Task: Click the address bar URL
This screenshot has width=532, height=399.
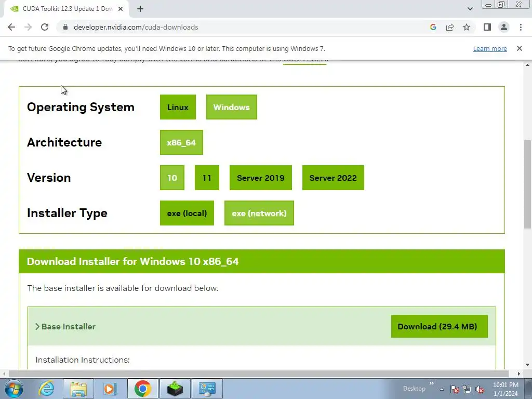Action: pos(136,27)
